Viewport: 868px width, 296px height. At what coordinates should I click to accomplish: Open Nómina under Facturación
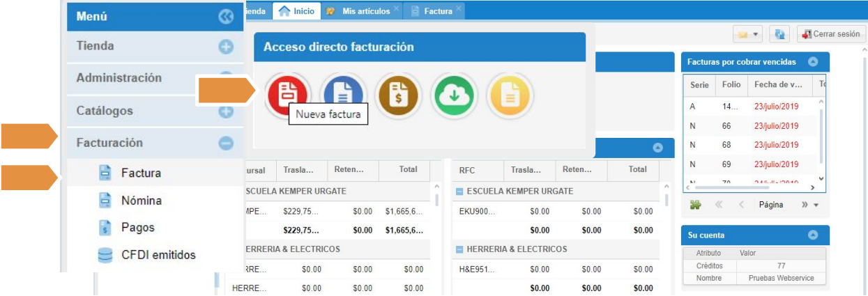tap(141, 201)
